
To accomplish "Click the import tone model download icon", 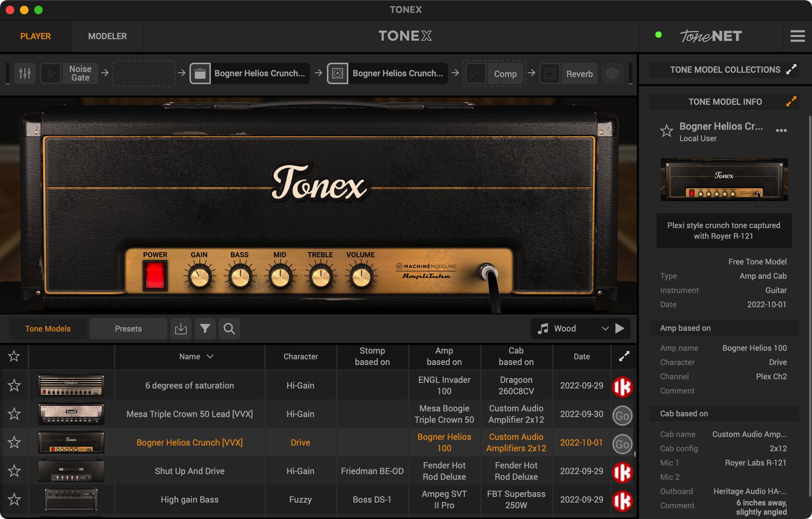I will pyautogui.click(x=181, y=329).
